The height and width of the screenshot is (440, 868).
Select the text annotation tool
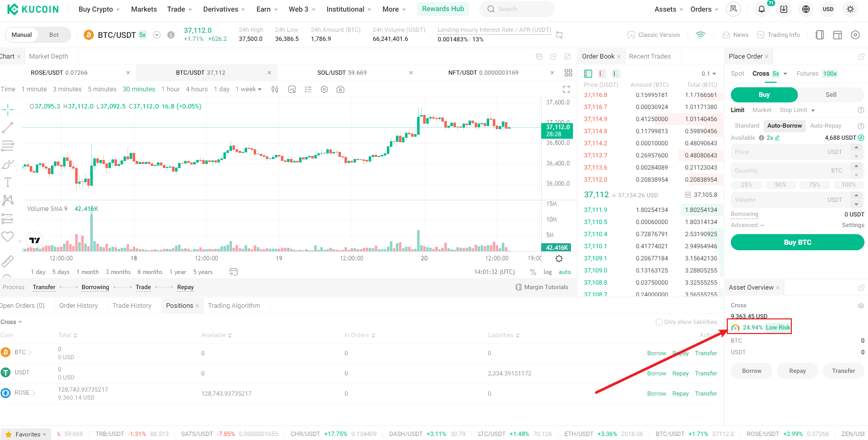8,182
